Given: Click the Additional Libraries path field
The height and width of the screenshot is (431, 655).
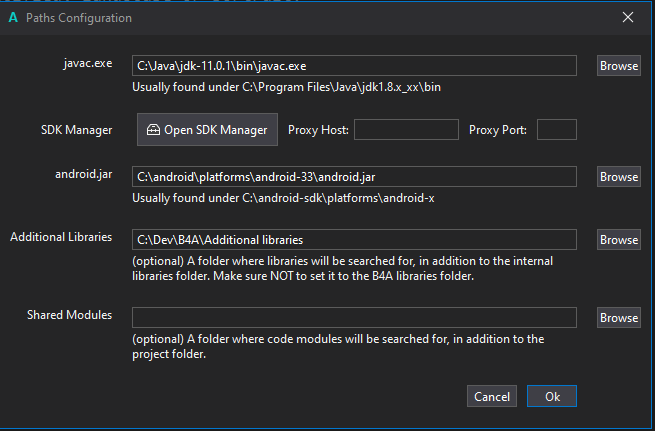Looking at the screenshot, I should click(354, 240).
